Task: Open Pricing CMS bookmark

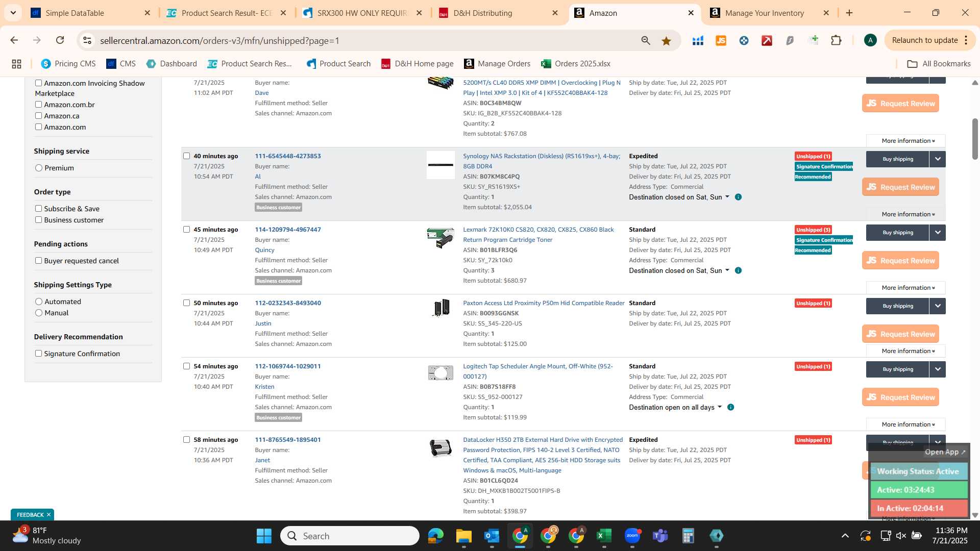Action: [x=68, y=64]
